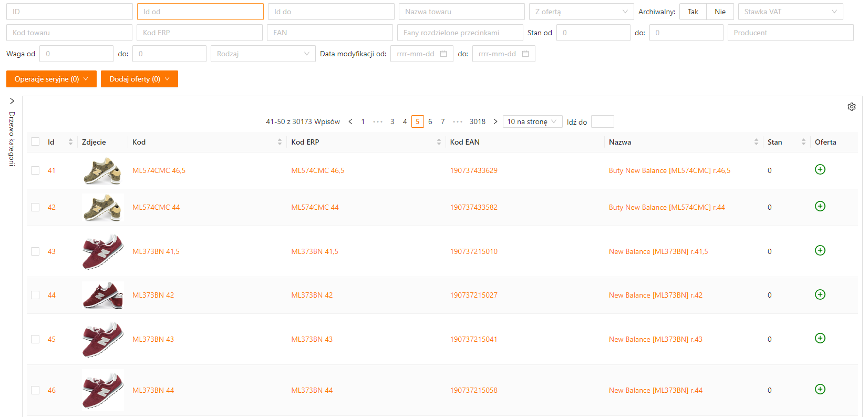The image size is (868, 417).
Task: Click green plus for product 46
Action: click(x=820, y=389)
